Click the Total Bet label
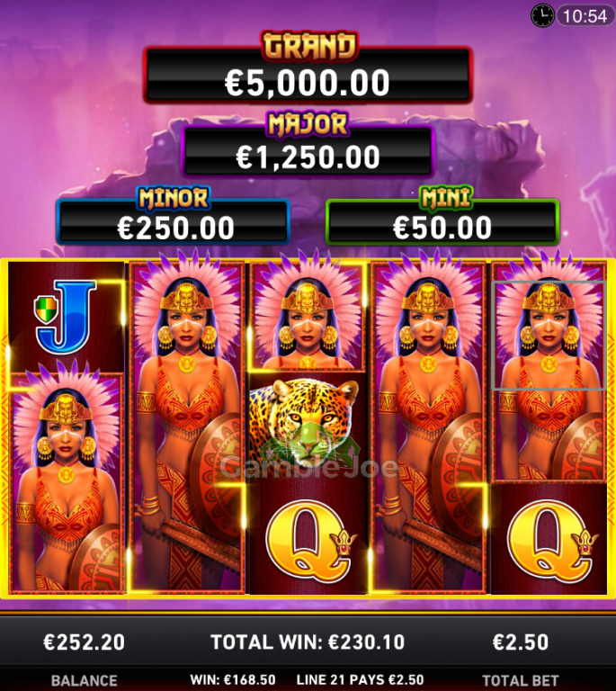The height and width of the screenshot is (691, 616). click(521, 680)
